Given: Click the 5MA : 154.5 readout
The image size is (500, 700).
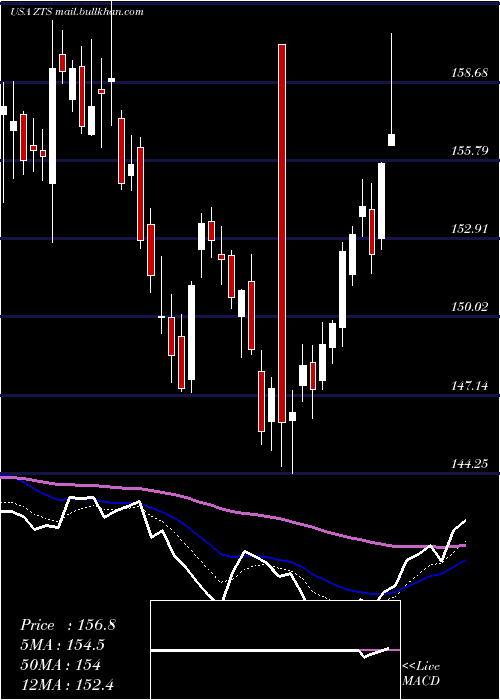Looking at the screenshot, I should pyautogui.click(x=62, y=645).
